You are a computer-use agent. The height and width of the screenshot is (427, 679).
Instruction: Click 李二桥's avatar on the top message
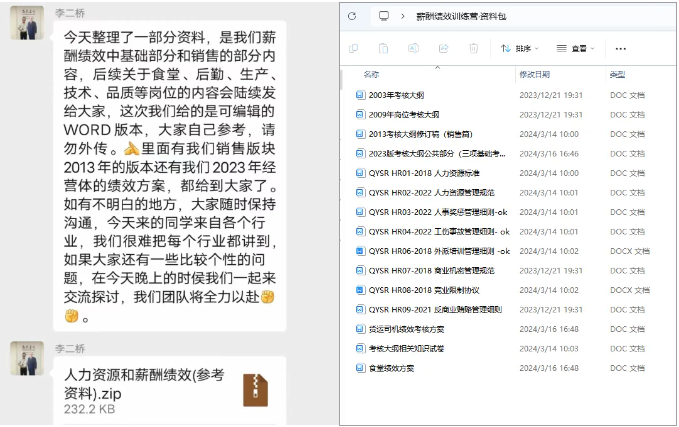coord(27,23)
